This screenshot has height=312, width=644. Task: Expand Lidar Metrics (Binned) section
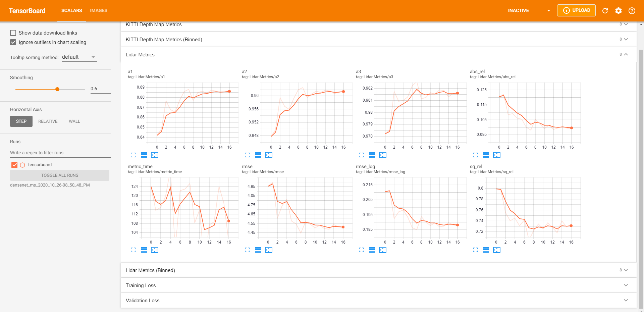(x=378, y=270)
